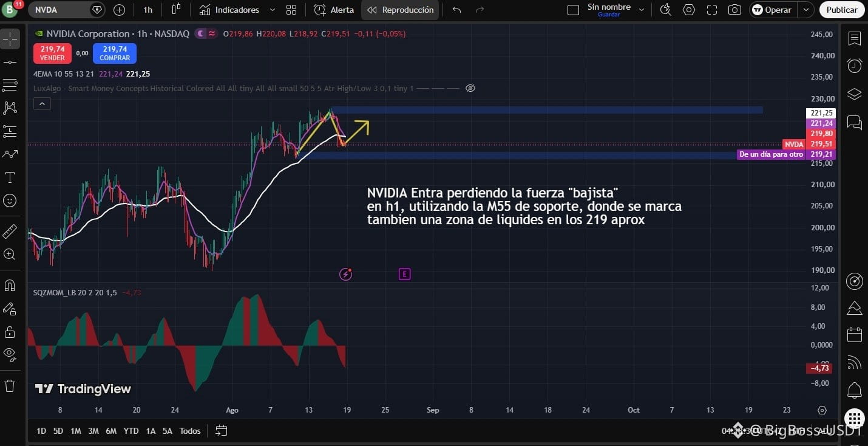Open the indicator templates grid
This screenshot has width=868, height=446.
pos(291,10)
